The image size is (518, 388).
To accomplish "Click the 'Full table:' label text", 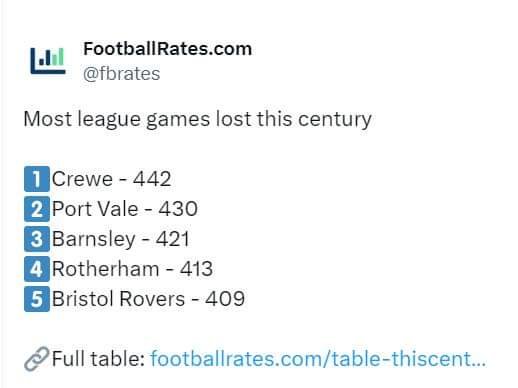I will [x=98, y=359].
